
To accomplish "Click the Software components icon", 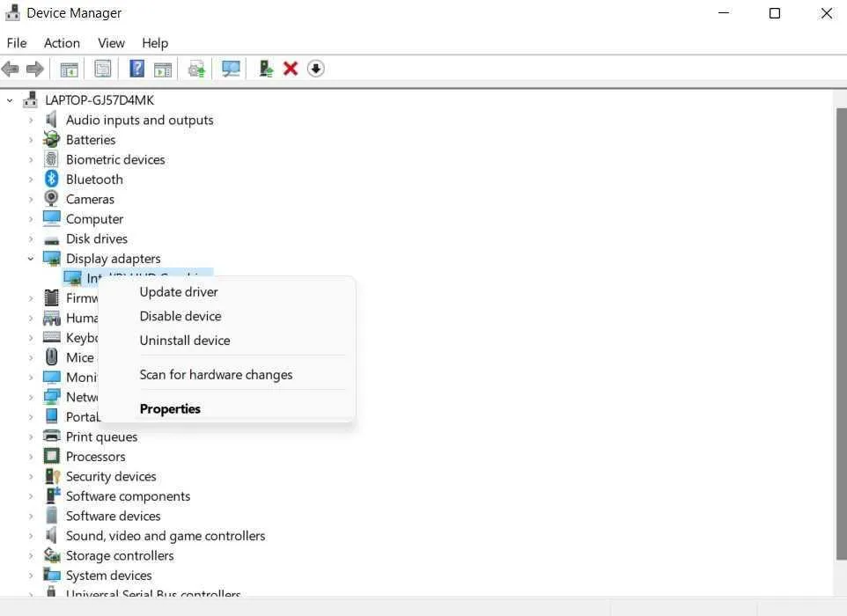I will (x=53, y=495).
